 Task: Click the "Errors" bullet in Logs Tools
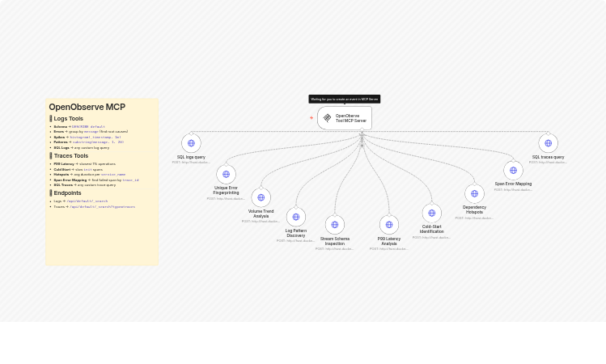(x=91, y=132)
